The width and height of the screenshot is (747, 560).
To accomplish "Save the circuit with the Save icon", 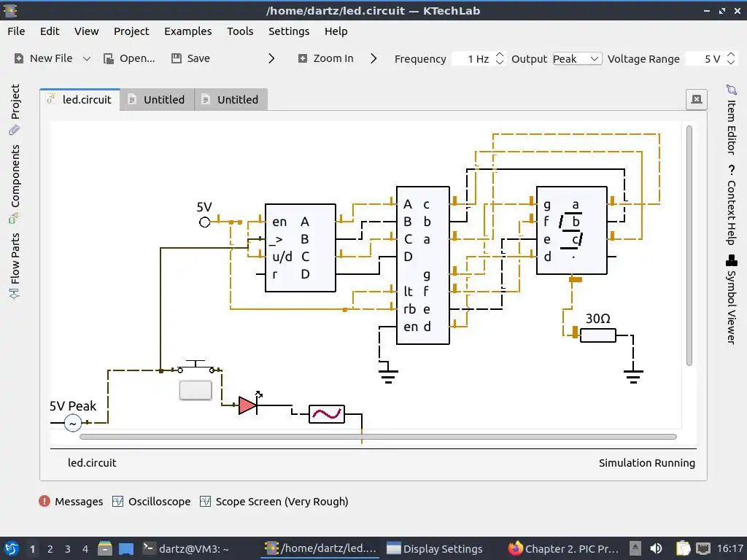I will point(177,58).
